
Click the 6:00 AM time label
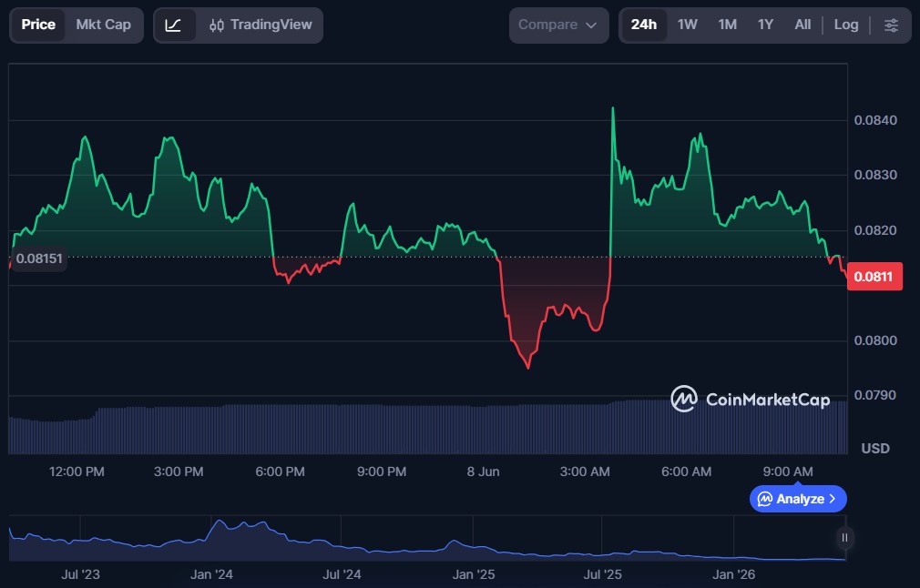point(686,471)
